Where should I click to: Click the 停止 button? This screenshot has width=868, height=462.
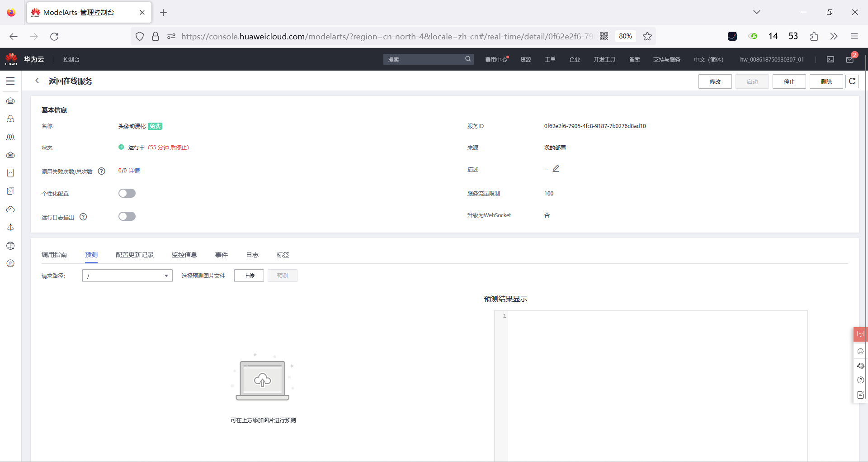pyautogui.click(x=789, y=81)
